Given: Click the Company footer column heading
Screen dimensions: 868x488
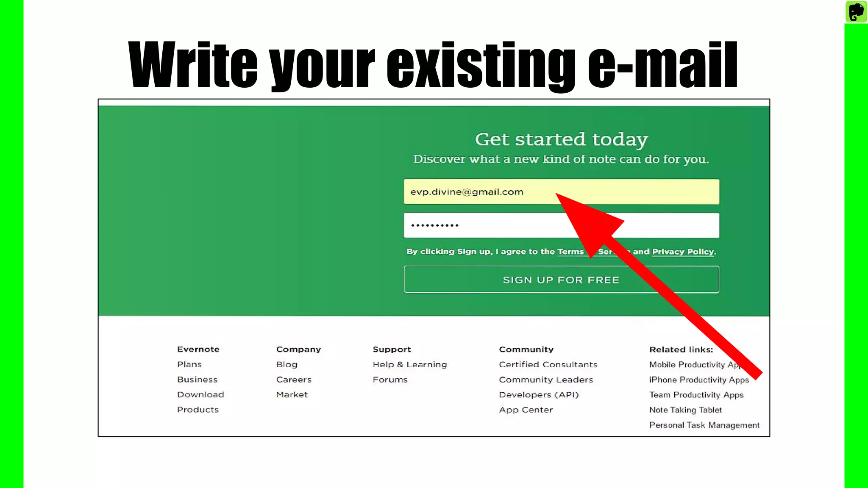Looking at the screenshot, I should tap(298, 349).
